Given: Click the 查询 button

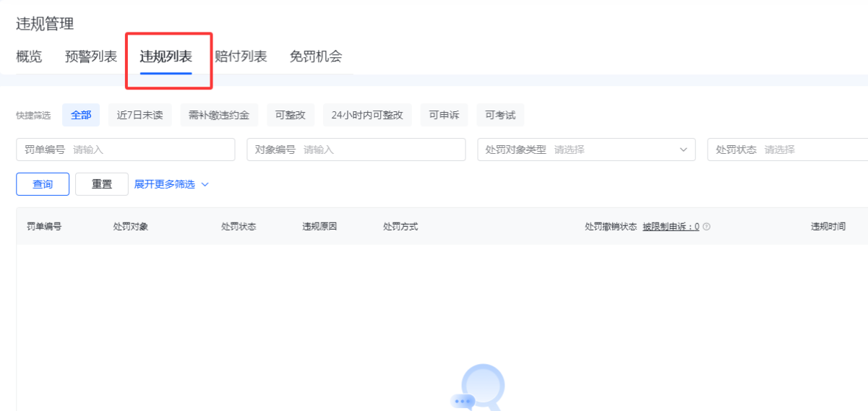Looking at the screenshot, I should pyautogui.click(x=43, y=184).
